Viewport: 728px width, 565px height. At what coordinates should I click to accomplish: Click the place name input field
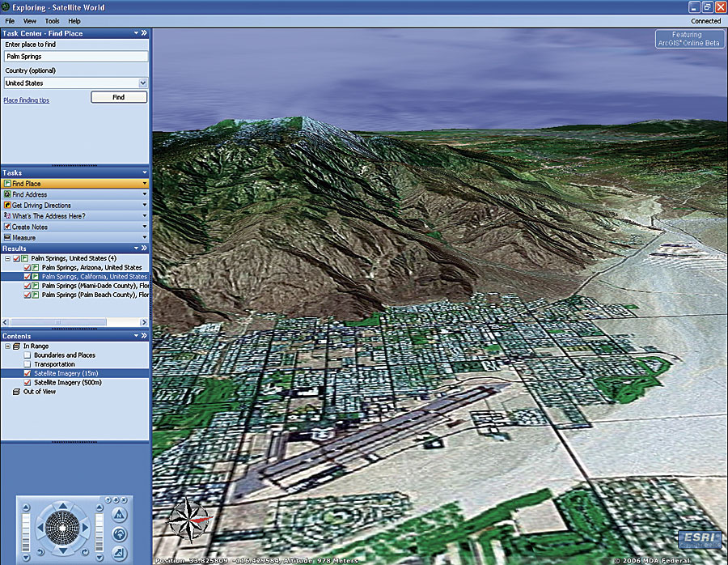[x=76, y=56]
